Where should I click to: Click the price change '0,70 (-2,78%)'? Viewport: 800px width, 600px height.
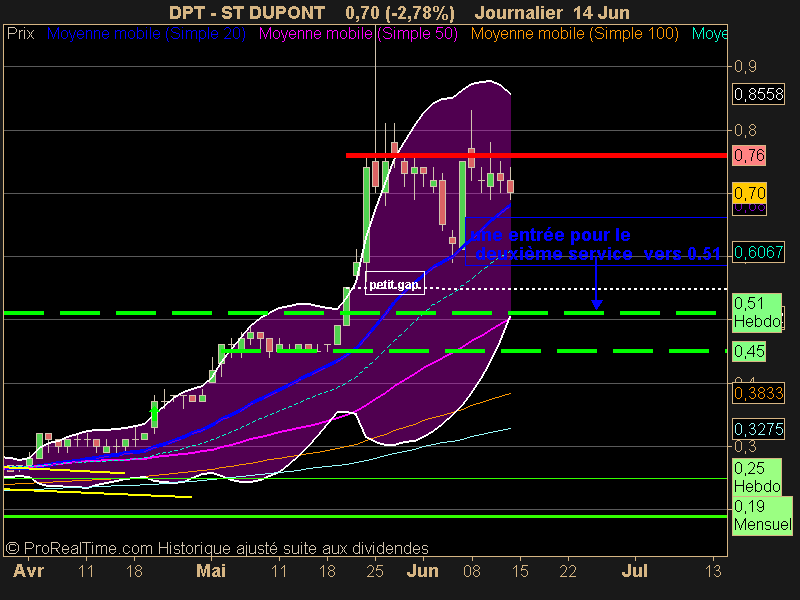tap(399, 12)
